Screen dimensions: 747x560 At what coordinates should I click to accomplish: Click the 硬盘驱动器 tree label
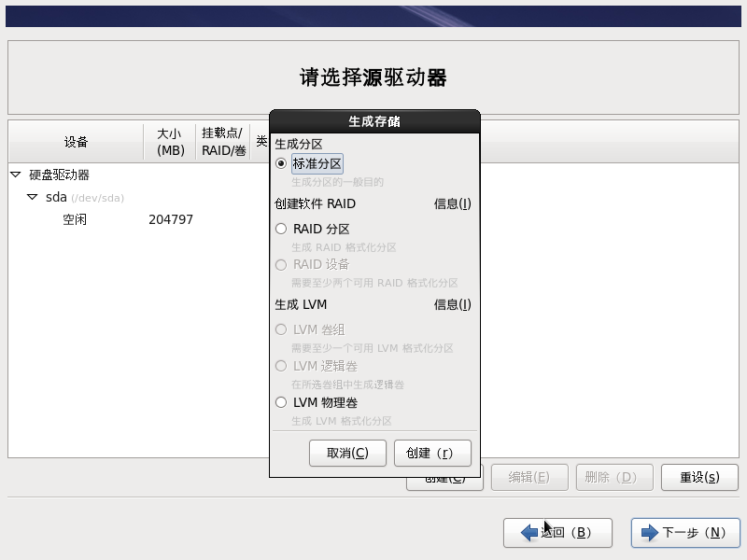point(60,175)
